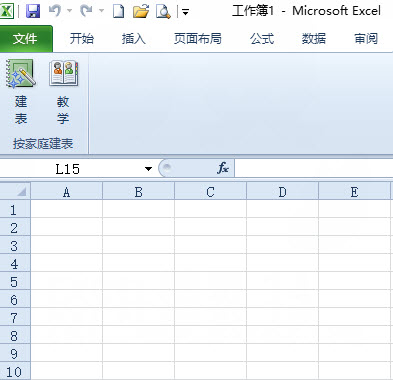Image resolution: width=393 pixels, height=380 pixels.
Task: Select column C header
Action: [210, 192]
